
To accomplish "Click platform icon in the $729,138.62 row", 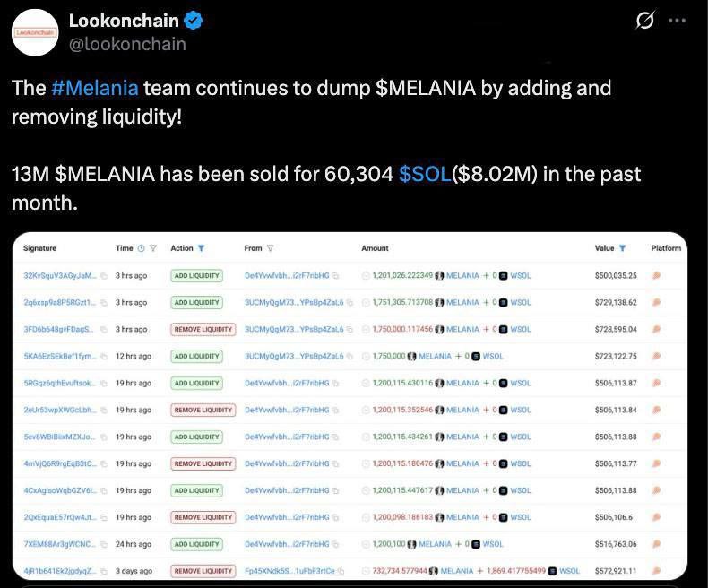I will coord(657,303).
